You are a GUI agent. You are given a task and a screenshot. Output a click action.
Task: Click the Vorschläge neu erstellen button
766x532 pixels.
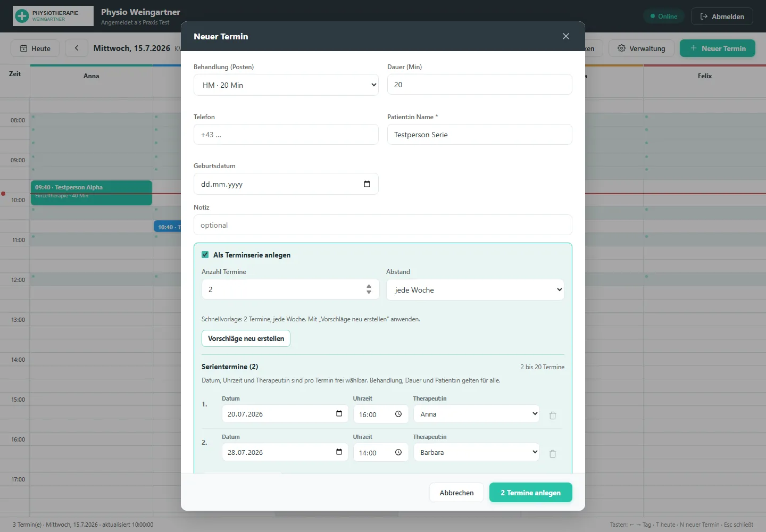click(x=246, y=338)
